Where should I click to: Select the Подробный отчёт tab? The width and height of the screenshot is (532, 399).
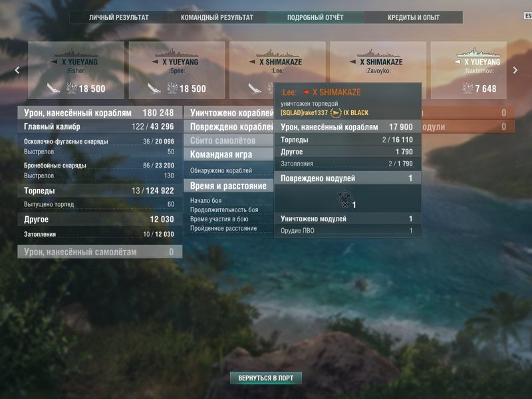(x=315, y=17)
